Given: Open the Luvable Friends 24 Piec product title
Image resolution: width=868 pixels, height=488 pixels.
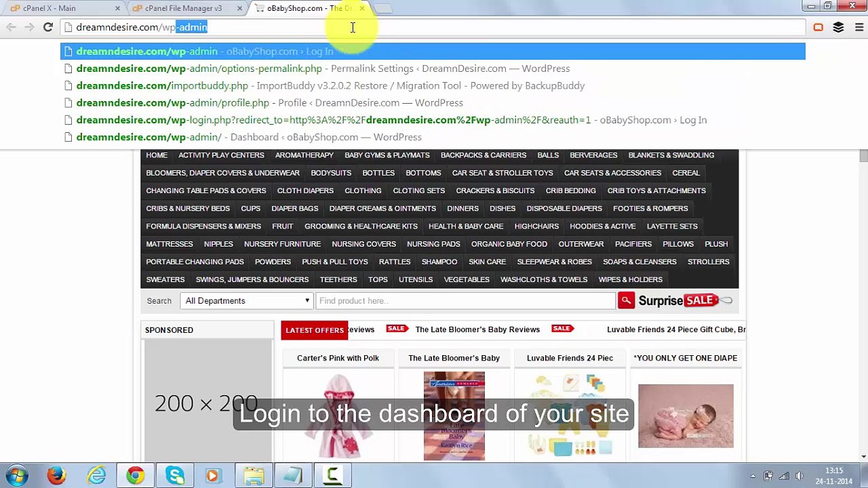Looking at the screenshot, I should tap(570, 358).
